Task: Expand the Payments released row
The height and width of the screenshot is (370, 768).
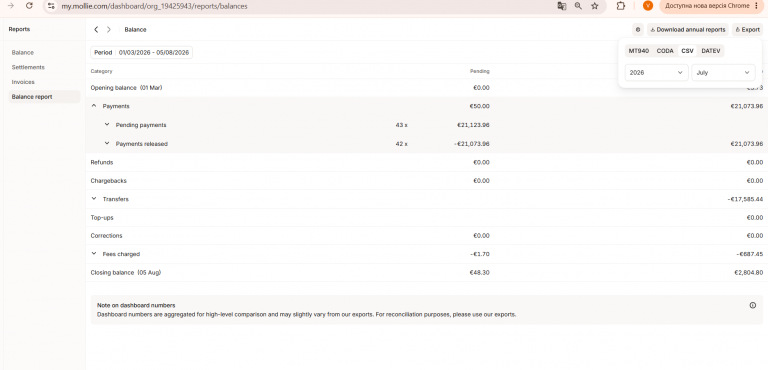Action: (107, 144)
